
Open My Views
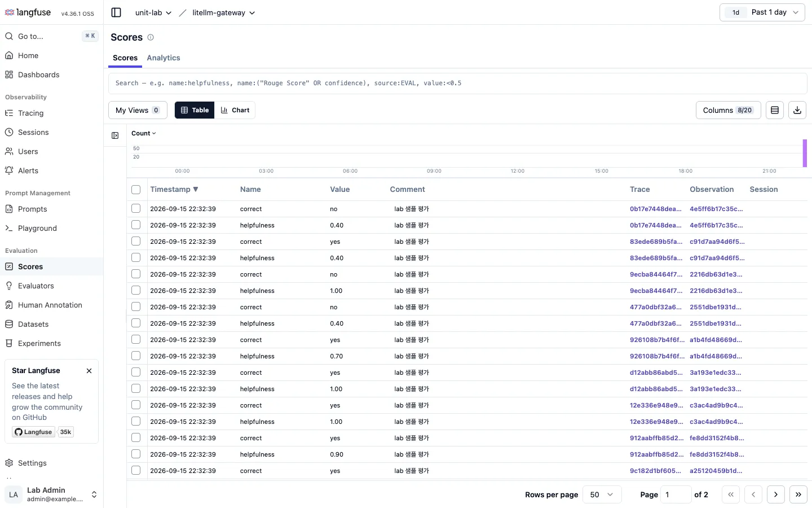(138, 110)
